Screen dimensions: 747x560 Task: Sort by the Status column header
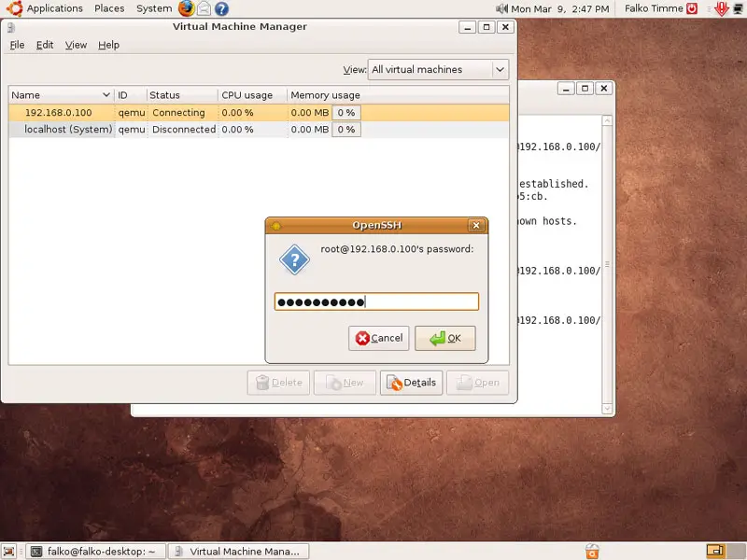click(182, 95)
